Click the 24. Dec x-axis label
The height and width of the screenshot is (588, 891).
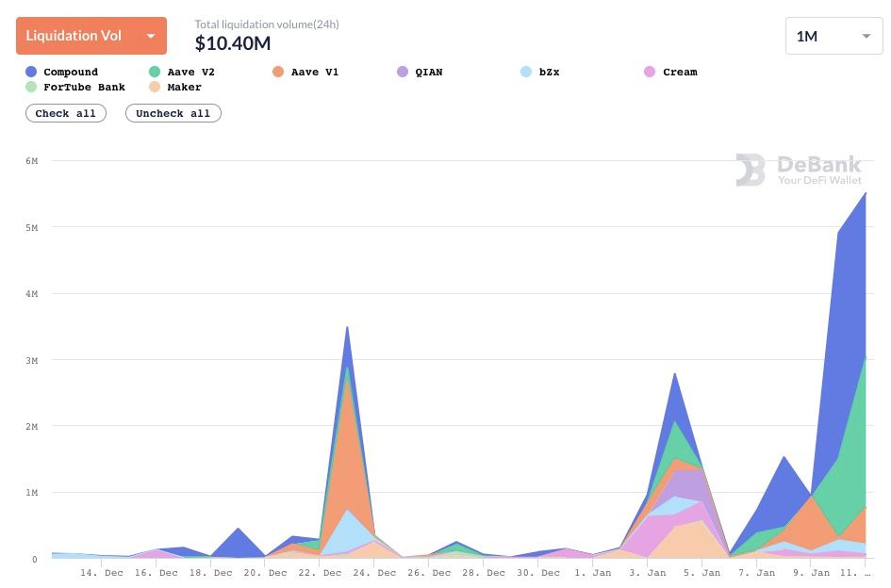click(374, 573)
